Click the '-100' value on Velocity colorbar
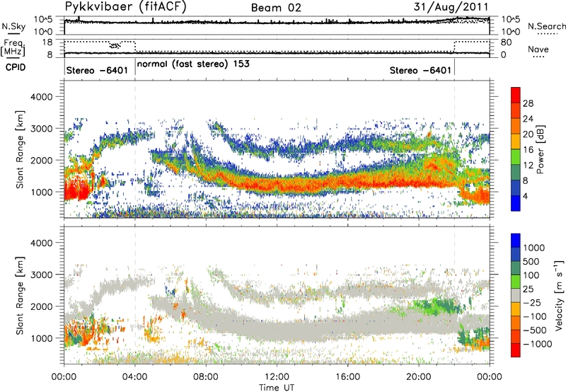The height and width of the screenshot is (392, 566). pos(535,316)
